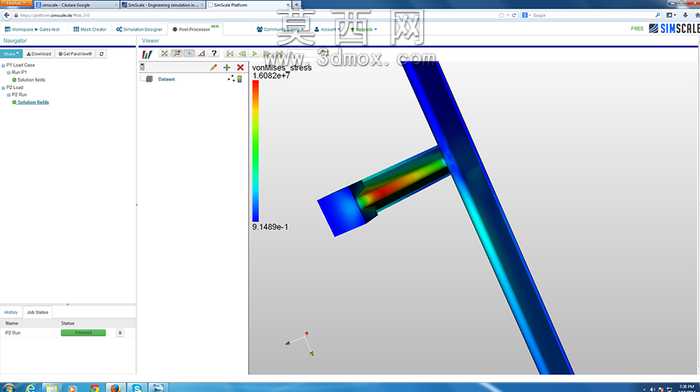
Task: Open the Windows Start menu
Action: 8,387
